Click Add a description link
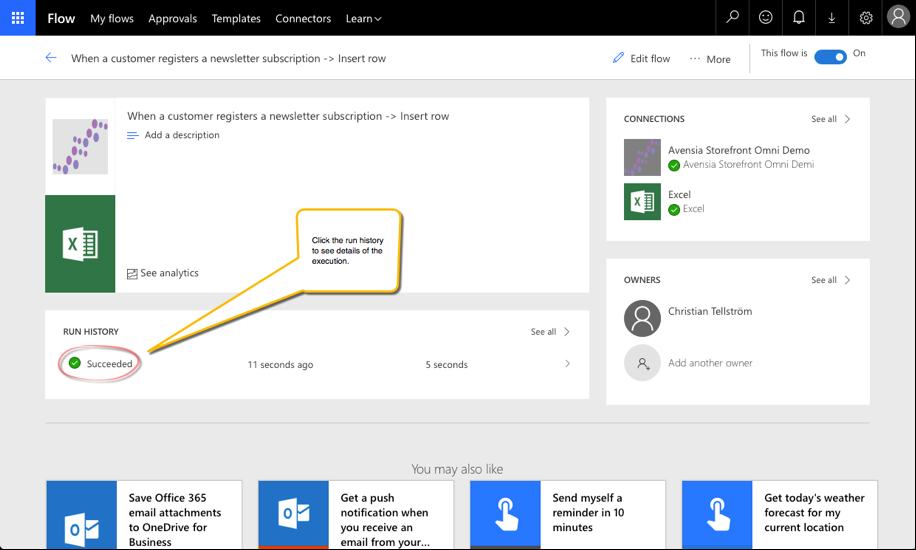The height and width of the screenshot is (550, 916). click(x=182, y=135)
